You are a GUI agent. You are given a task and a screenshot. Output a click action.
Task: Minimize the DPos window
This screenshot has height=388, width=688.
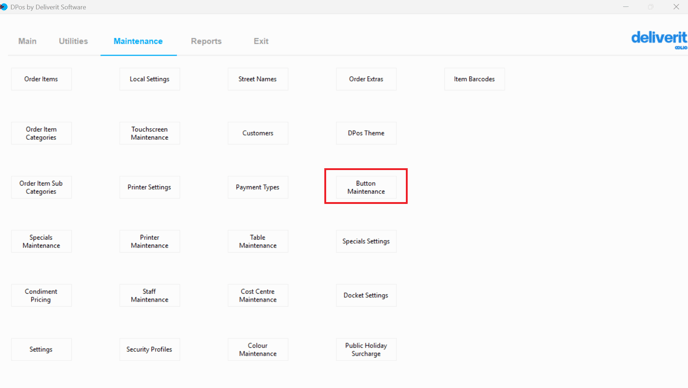point(626,7)
